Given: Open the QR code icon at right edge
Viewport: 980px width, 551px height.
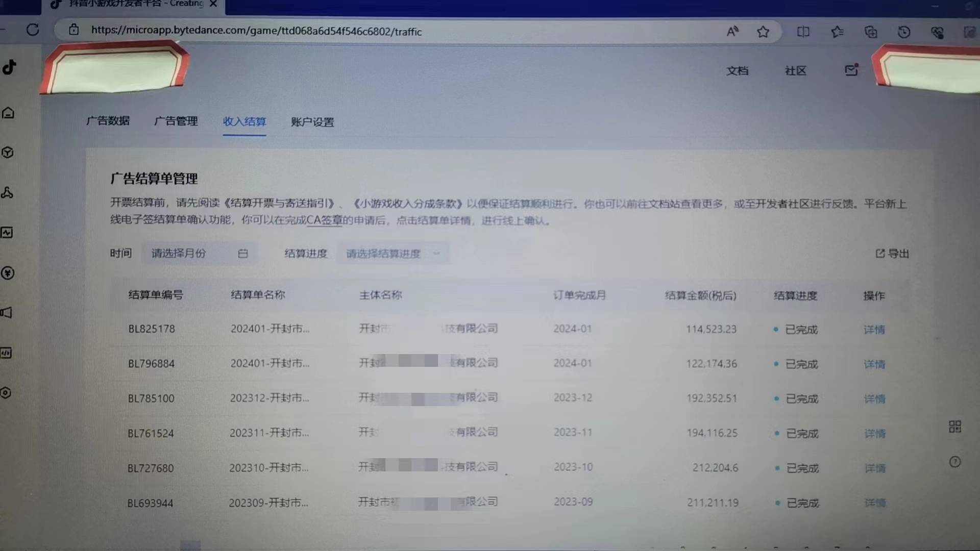Looking at the screenshot, I should pos(955,427).
